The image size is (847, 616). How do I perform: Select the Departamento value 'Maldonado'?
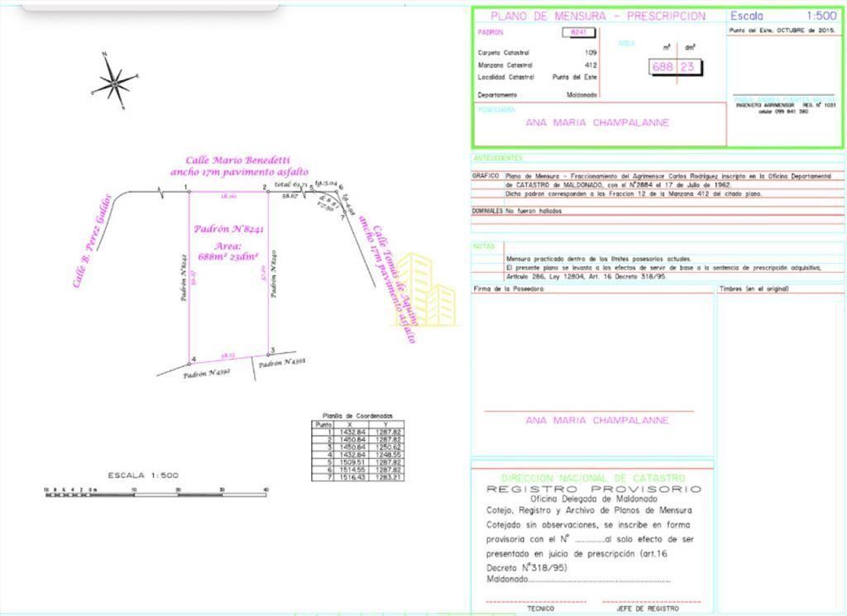point(581,95)
